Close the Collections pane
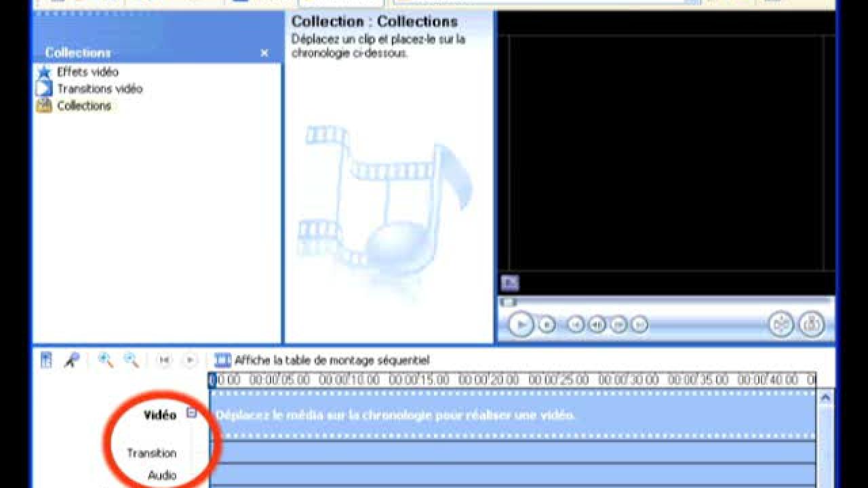The image size is (868, 488). coord(264,53)
